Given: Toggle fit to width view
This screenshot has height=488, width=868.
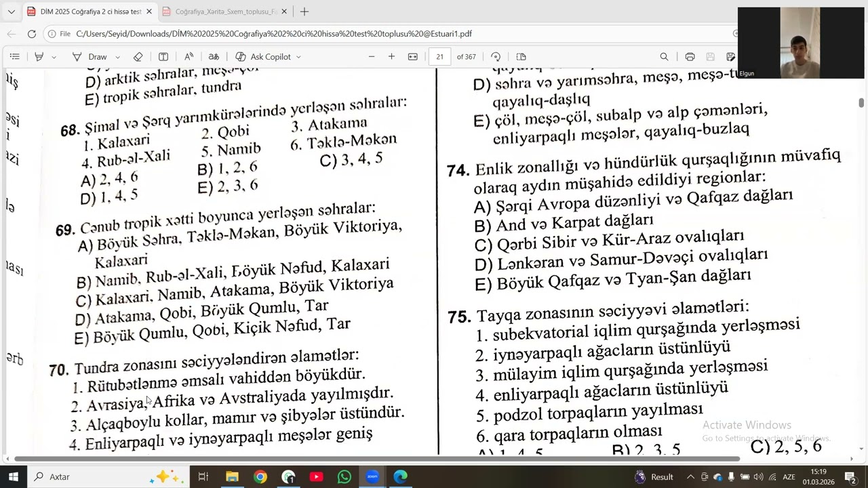Looking at the screenshot, I should point(412,57).
